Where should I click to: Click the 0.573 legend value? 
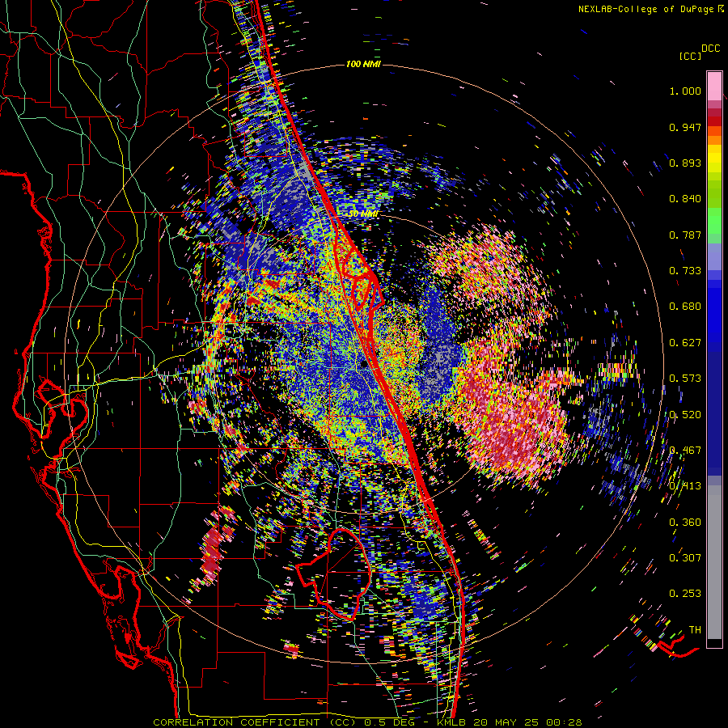pyautogui.click(x=685, y=379)
